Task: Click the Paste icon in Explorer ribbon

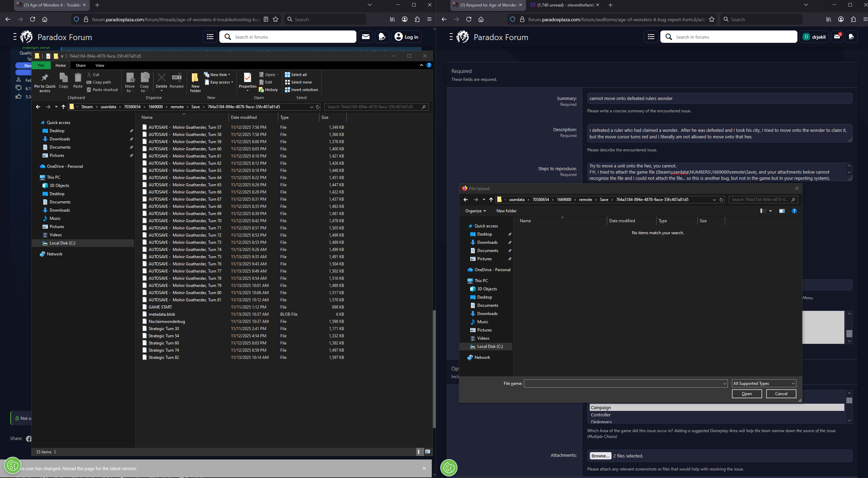Action: (78, 81)
